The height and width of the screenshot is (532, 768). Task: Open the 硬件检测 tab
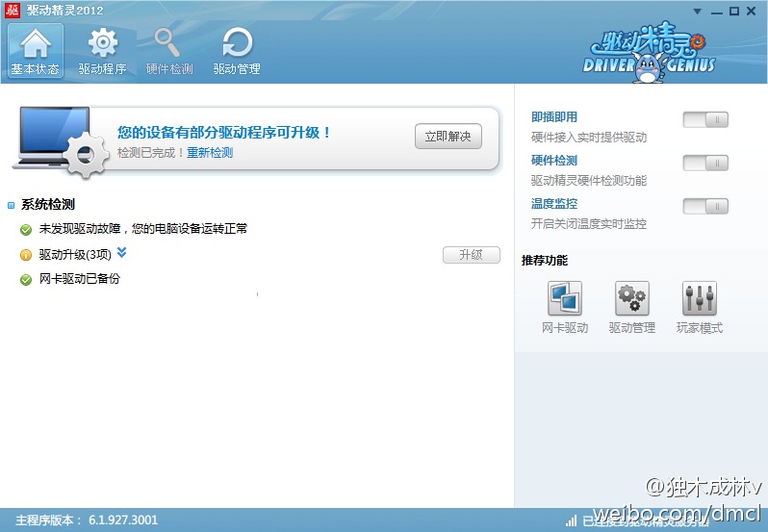(x=169, y=50)
